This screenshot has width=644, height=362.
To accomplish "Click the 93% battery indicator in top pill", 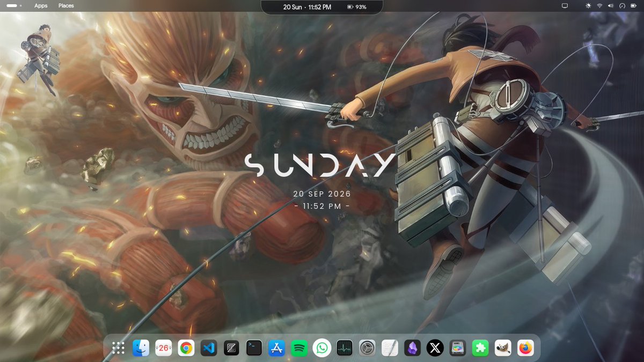I will (357, 7).
